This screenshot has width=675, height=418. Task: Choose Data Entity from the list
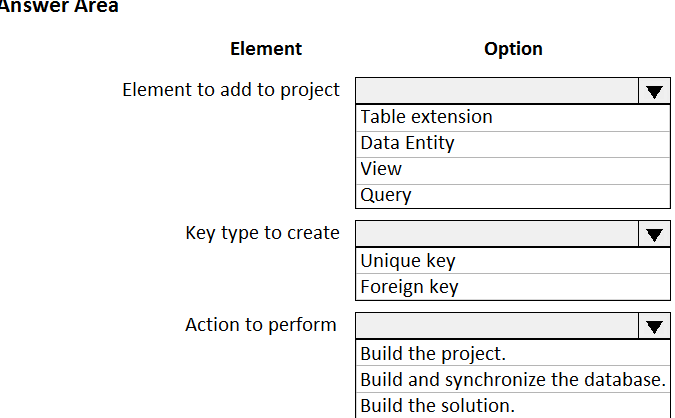tap(407, 143)
